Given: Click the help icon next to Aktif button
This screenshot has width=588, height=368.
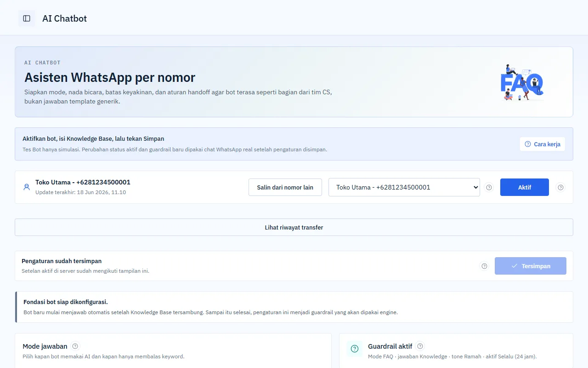Looking at the screenshot, I should 560,187.
